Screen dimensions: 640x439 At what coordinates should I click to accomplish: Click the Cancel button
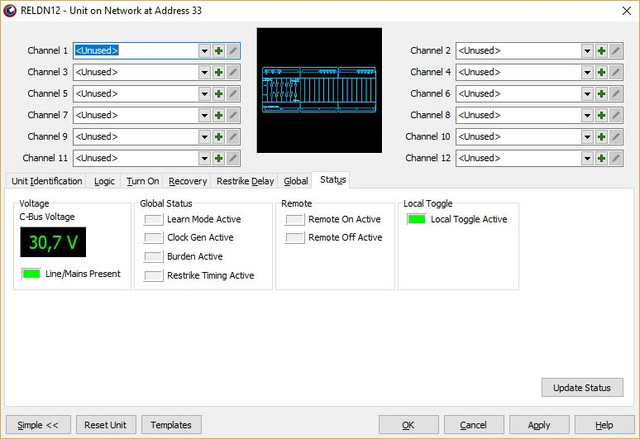coord(473,425)
